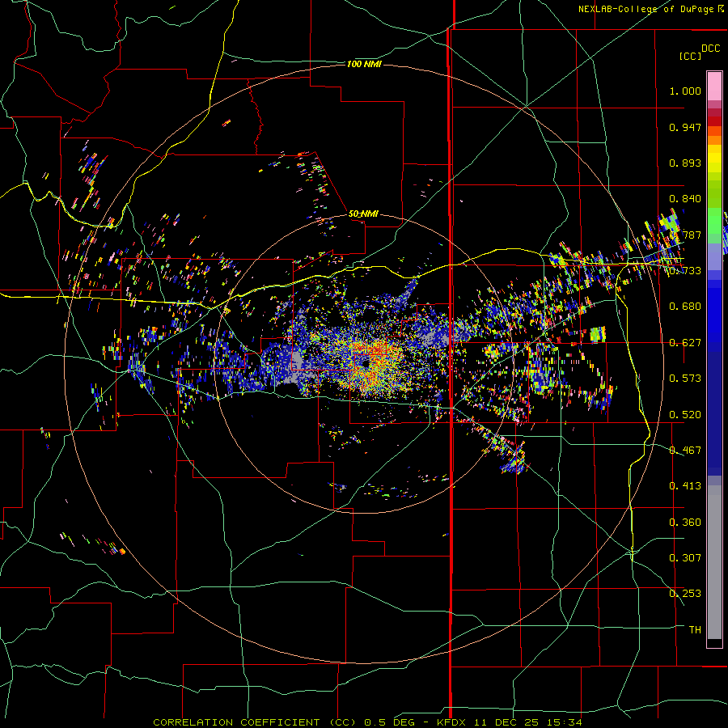Viewport: 728px width, 728px height.
Task: Click the TH threshold legend label
Action: click(x=695, y=630)
